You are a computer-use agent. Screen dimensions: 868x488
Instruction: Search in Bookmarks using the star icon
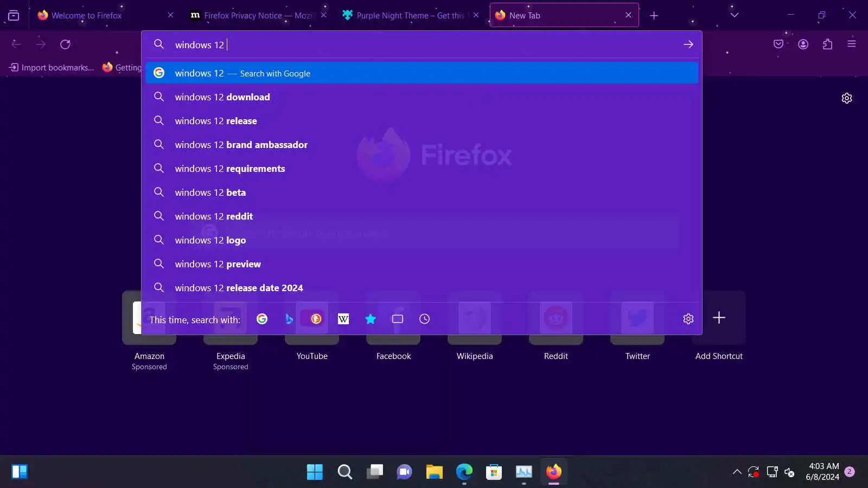pos(371,319)
